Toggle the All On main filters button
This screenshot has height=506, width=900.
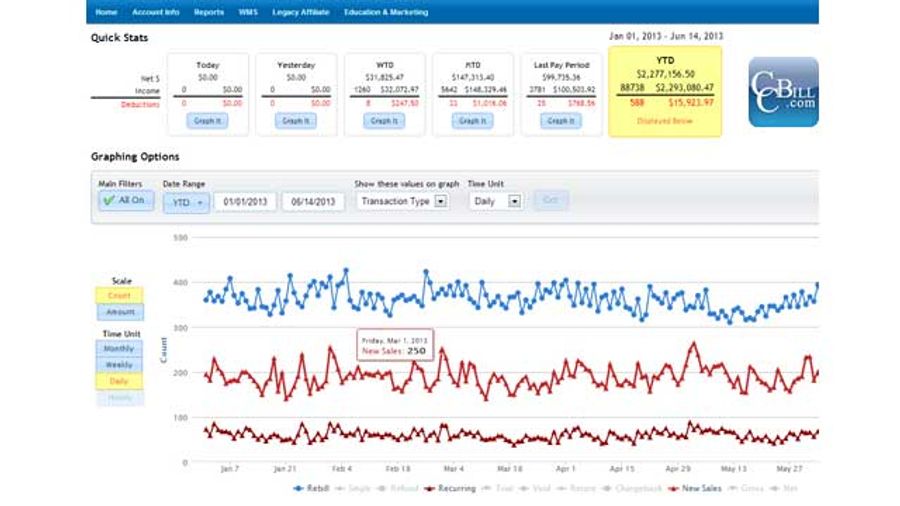(x=126, y=201)
